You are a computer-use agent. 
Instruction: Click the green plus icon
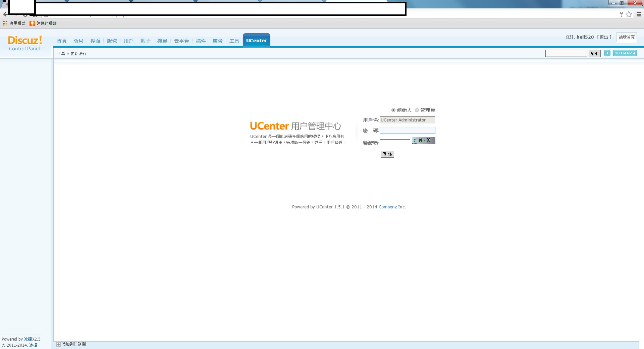pyautogui.click(x=607, y=53)
